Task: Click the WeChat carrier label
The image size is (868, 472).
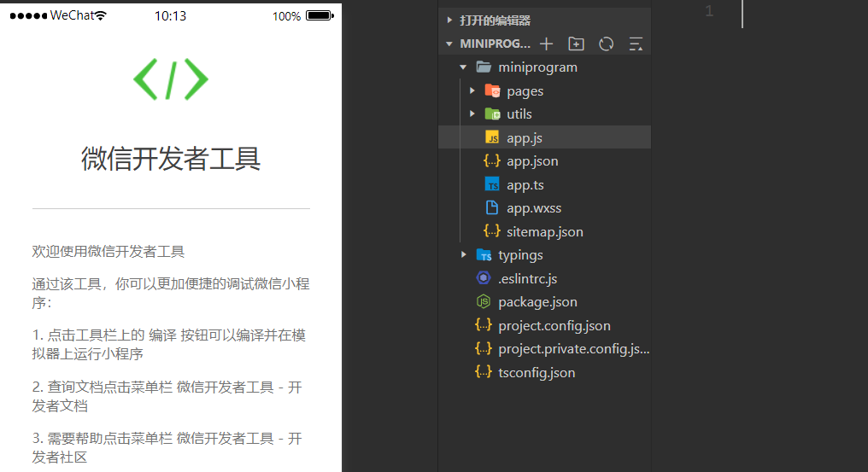Action: (72, 15)
